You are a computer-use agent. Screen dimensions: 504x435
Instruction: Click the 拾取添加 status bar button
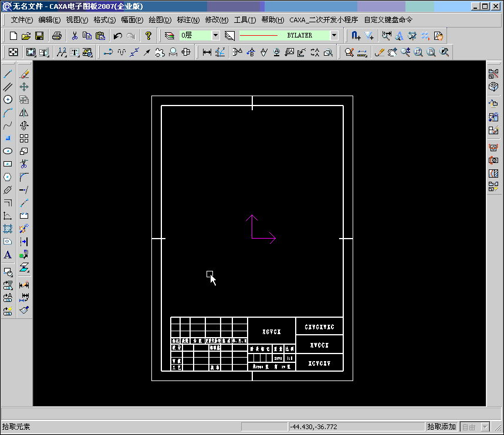[x=442, y=427]
